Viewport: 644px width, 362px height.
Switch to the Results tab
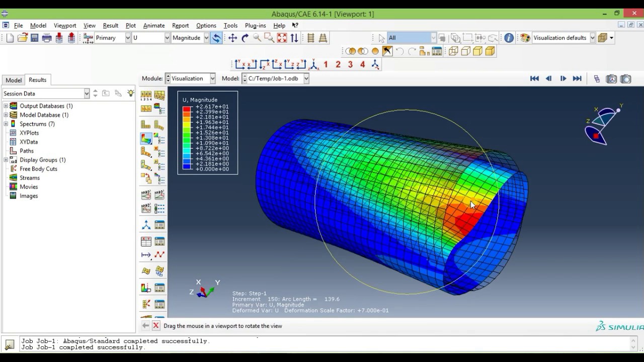(37, 79)
